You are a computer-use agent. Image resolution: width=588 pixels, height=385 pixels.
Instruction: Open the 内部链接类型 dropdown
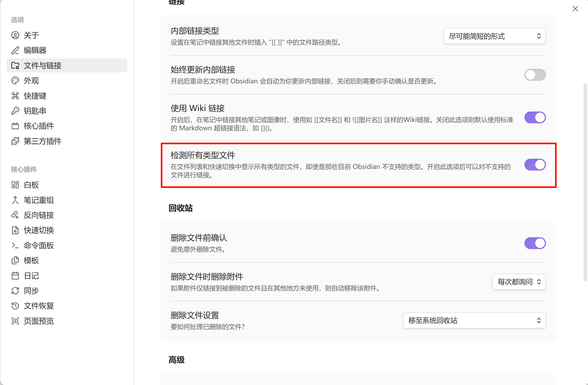pyautogui.click(x=494, y=36)
